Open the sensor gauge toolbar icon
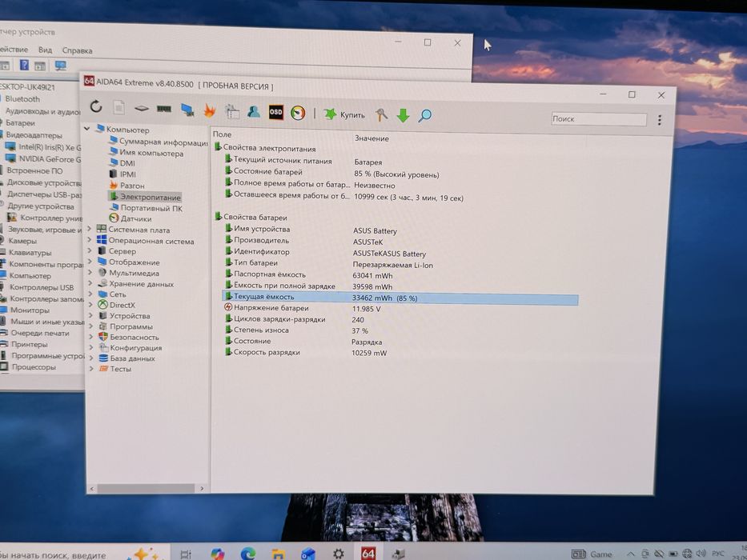 coord(298,112)
